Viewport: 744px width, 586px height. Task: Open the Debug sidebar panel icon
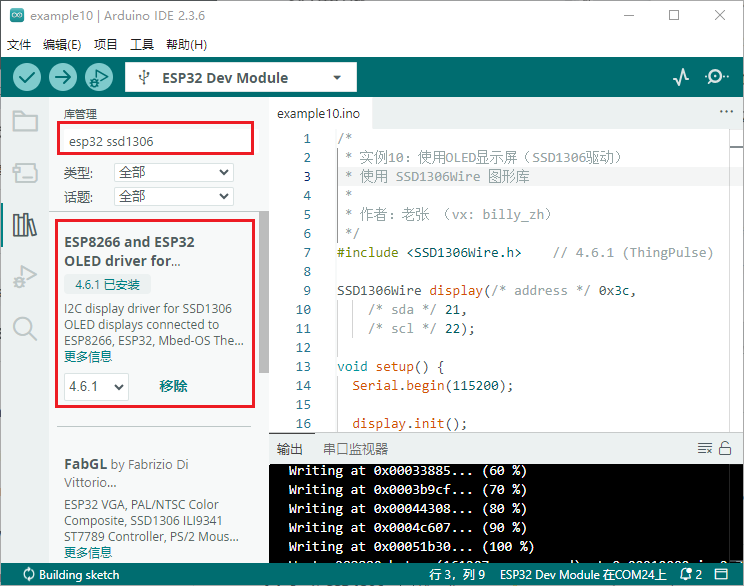[25, 277]
